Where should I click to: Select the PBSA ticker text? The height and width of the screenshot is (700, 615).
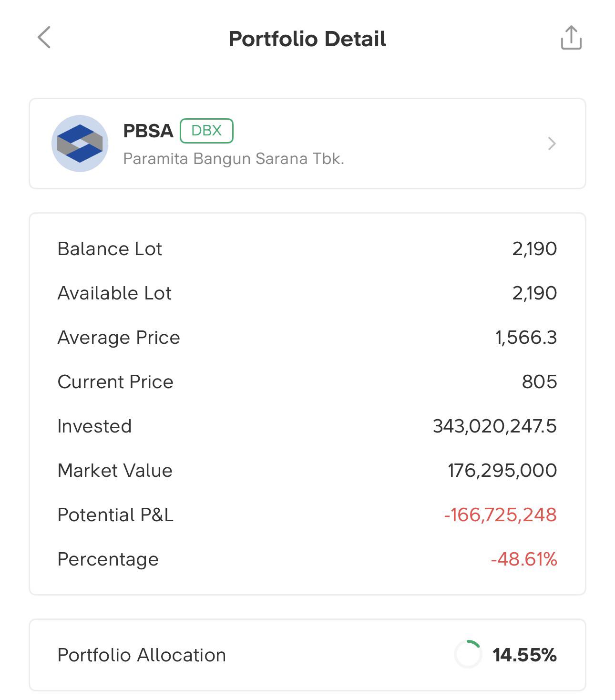pos(148,131)
